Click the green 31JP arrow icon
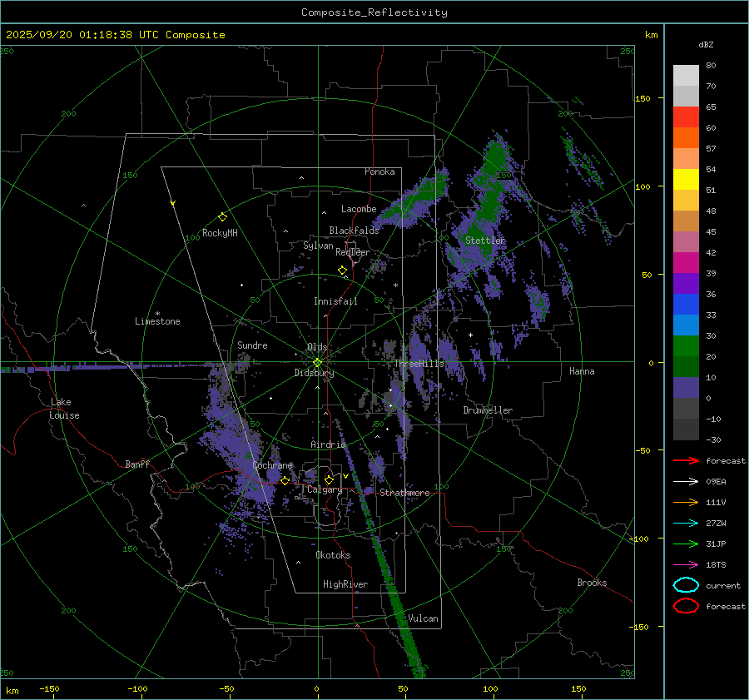 pos(686,544)
